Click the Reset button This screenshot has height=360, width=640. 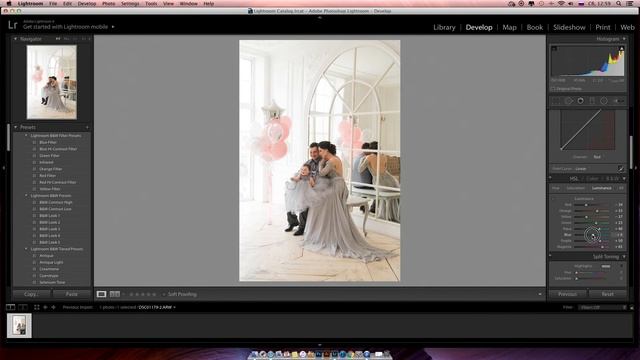coord(607,294)
